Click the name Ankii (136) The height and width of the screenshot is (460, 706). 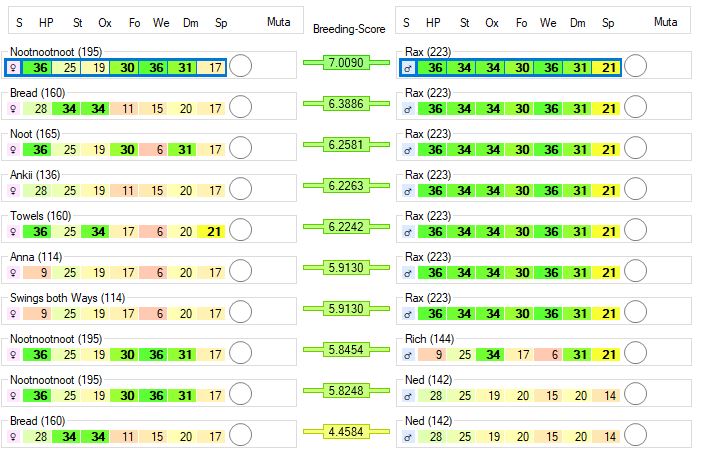(35, 175)
